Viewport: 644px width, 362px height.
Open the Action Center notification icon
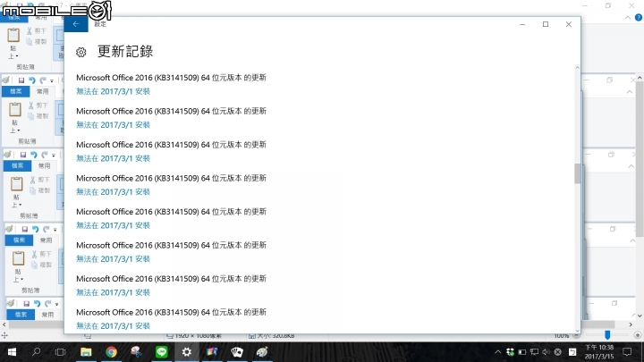(627, 352)
